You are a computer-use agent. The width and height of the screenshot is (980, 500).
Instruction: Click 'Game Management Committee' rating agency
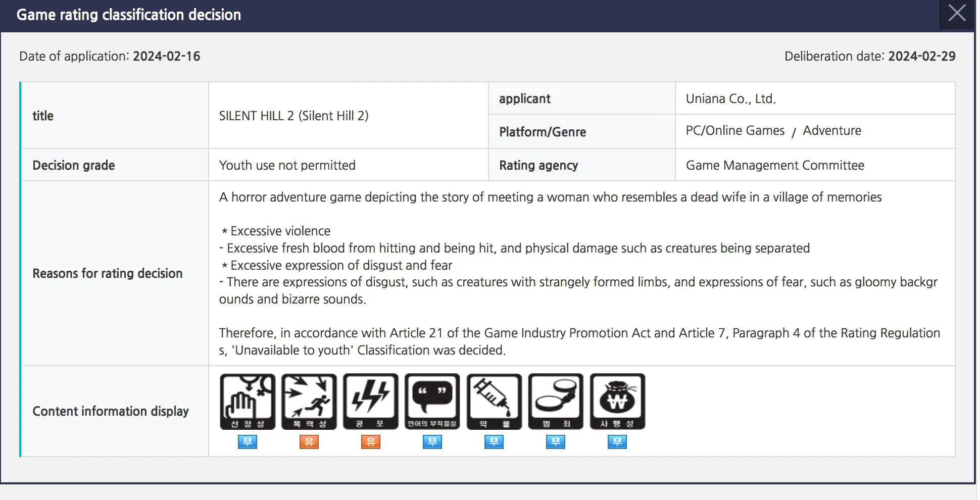tap(775, 165)
